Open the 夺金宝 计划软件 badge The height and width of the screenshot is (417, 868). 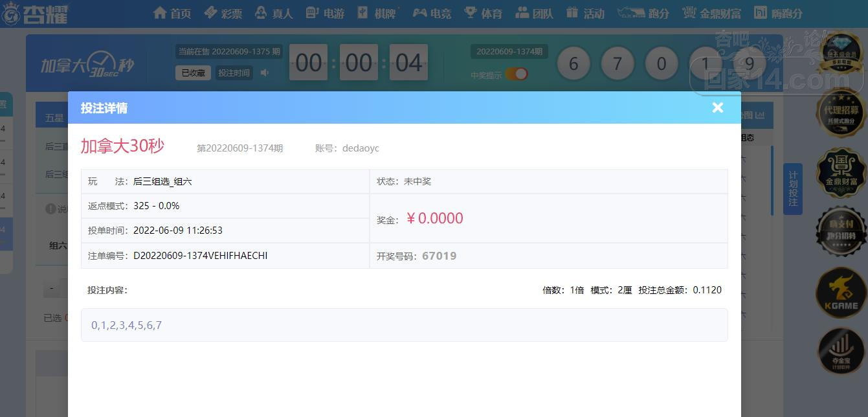841,352
